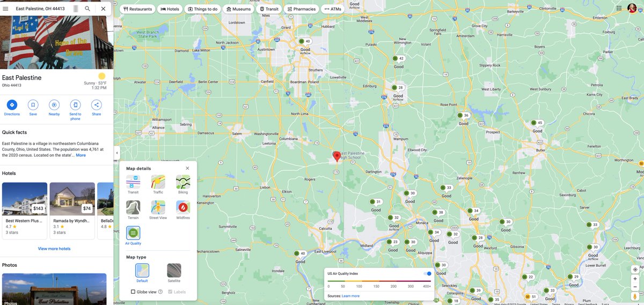Open View more hotels link
This screenshot has width=644, height=305.
tap(54, 249)
